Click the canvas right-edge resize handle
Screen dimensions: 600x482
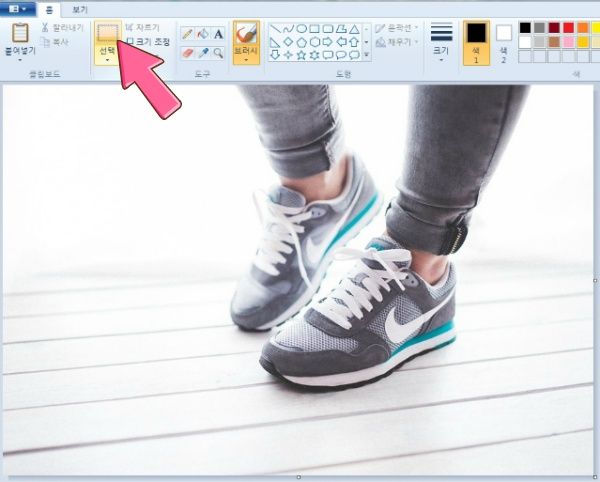coord(595,281)
